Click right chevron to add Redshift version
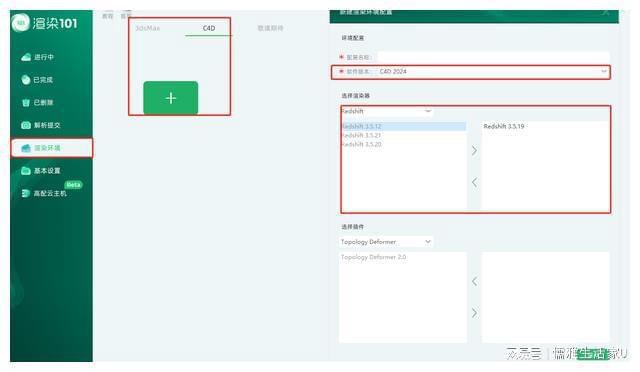The width and height of the screenshot is (640, 372). [474, 151]
